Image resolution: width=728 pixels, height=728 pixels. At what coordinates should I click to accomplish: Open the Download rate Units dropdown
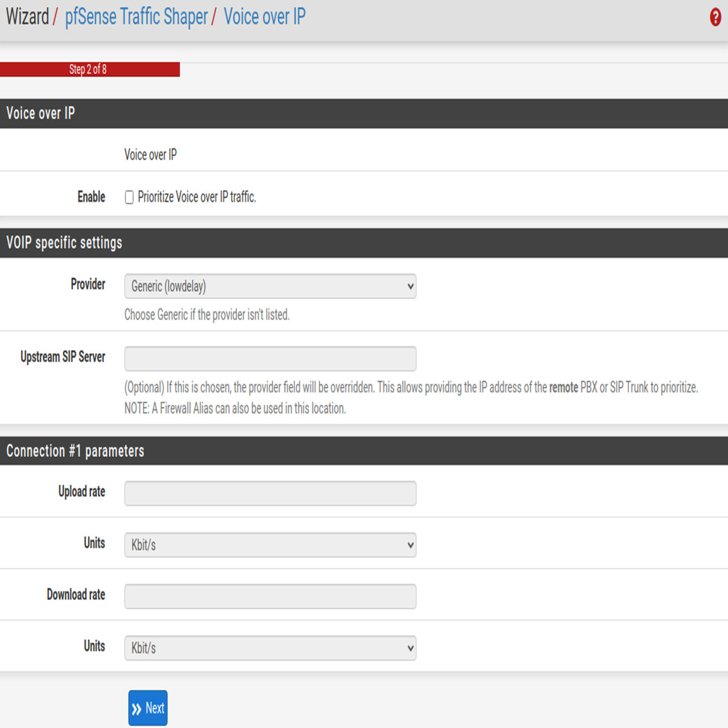click(270, 648)
